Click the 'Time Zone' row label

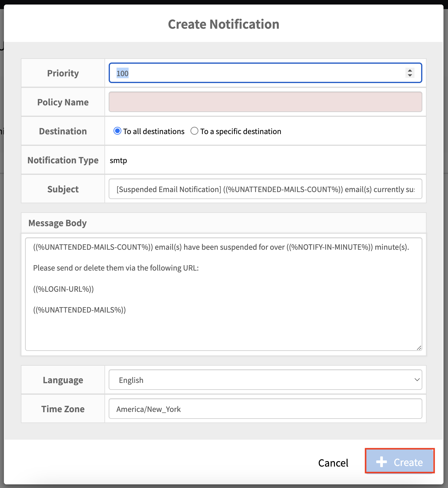[63, 409]
